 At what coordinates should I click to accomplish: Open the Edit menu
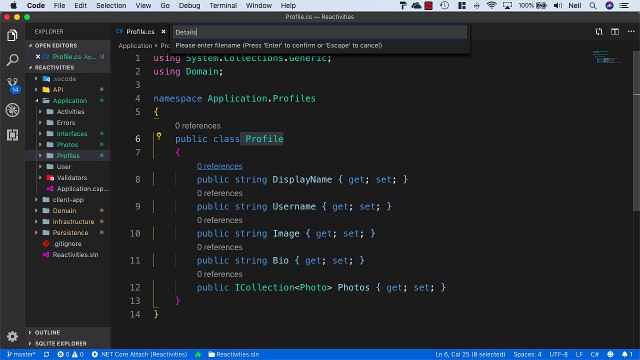(80, 5)
